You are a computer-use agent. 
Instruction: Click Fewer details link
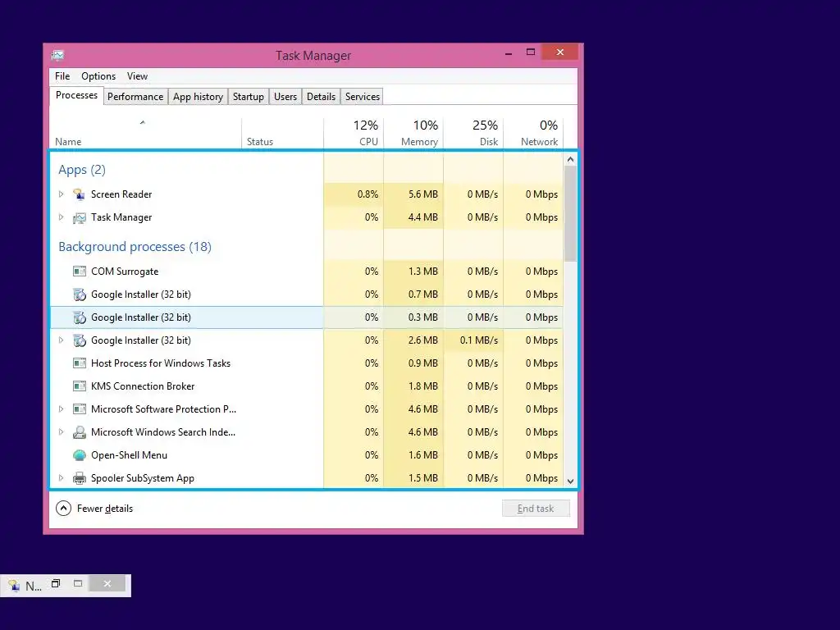tap(104, 509)
